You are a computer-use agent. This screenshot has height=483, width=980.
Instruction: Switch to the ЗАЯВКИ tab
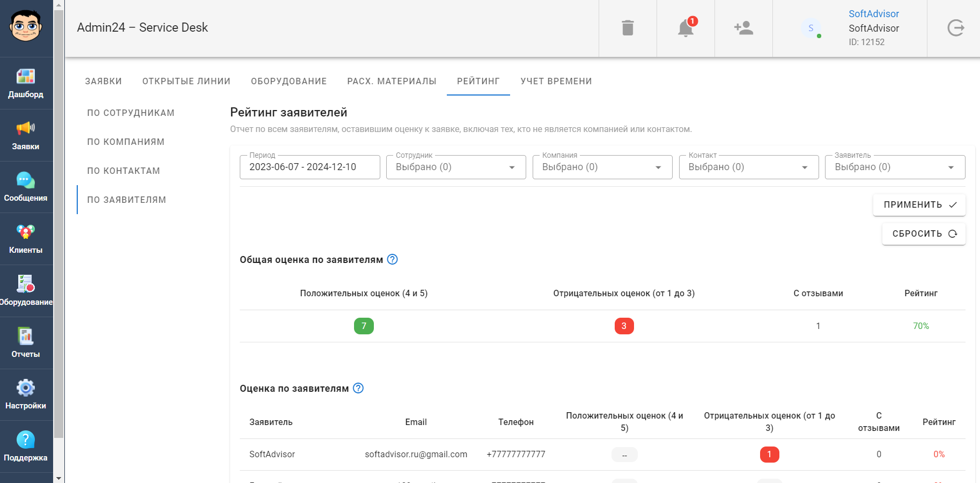click(104, 82)
